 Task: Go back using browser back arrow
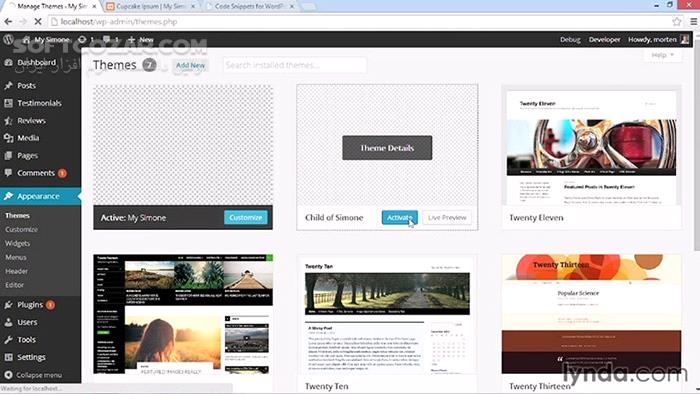click(8, 21)
